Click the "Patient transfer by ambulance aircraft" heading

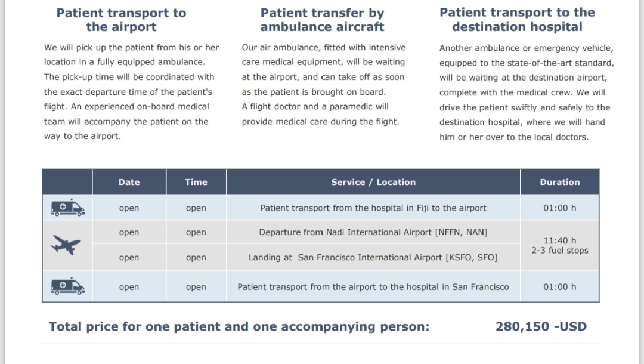pos(322,20)
